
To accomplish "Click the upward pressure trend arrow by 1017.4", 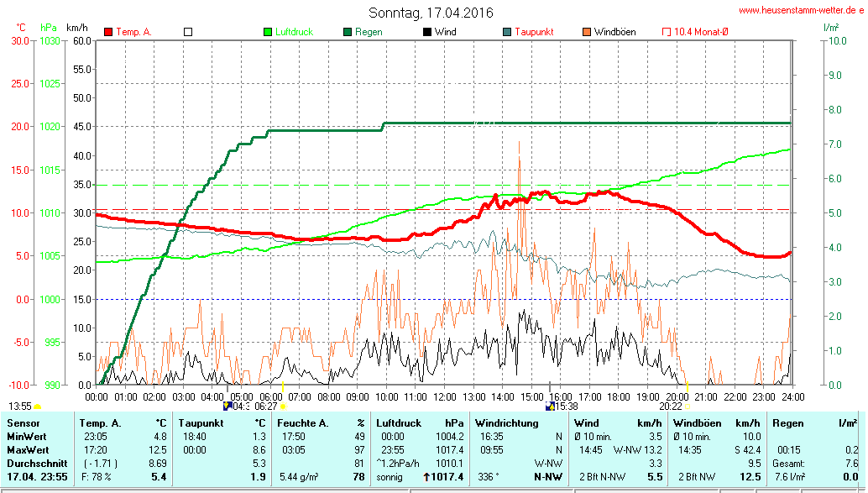I will pos(426,477).
